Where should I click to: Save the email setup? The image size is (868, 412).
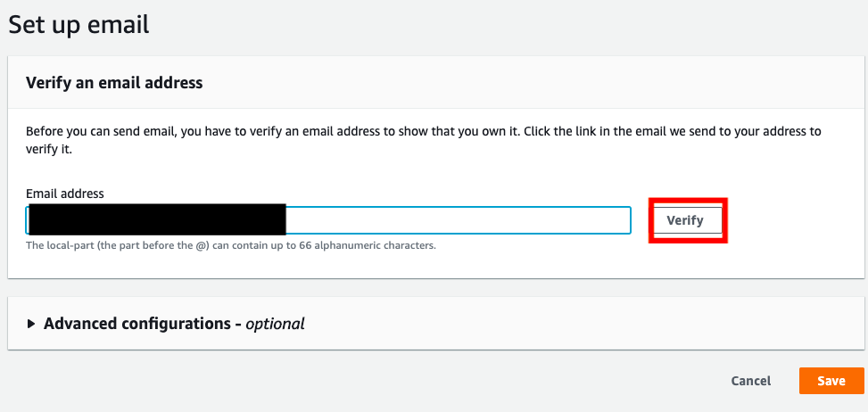click(831, 381)
